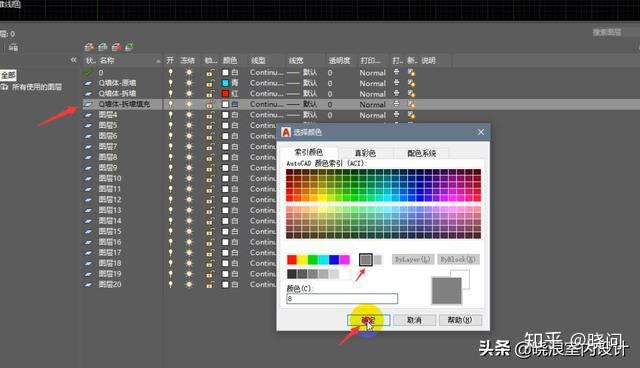Screen dimensions: 640x368
Task: Click the New Layer toolbar icon
Action: coord(89,47)
